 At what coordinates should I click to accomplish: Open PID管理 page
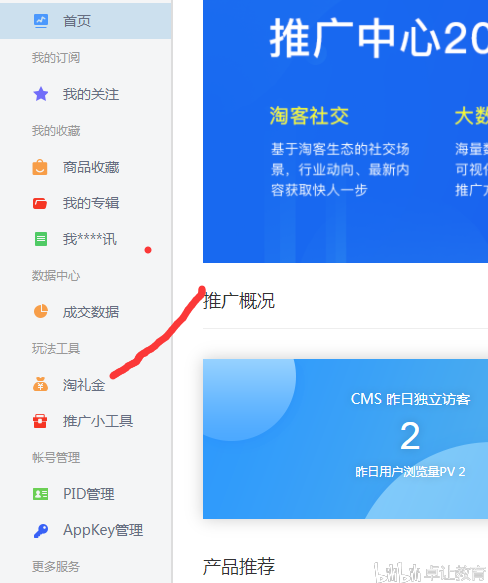coord(89,494)
